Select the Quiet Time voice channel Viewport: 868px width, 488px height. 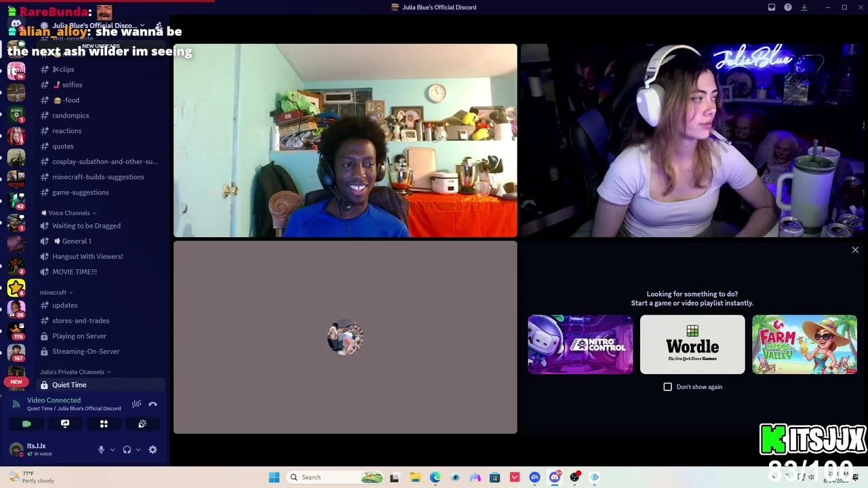coord(102,385)
